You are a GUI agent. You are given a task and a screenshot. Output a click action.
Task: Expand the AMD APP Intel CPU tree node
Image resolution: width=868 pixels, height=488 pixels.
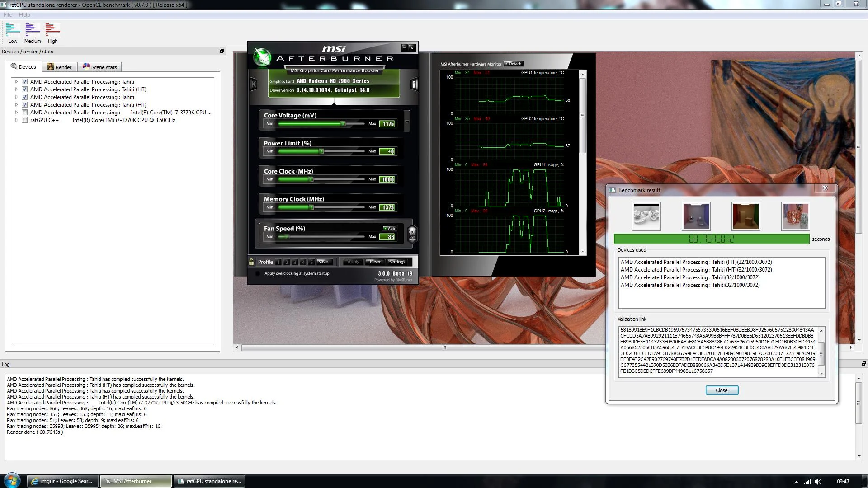tap(17, 113)
